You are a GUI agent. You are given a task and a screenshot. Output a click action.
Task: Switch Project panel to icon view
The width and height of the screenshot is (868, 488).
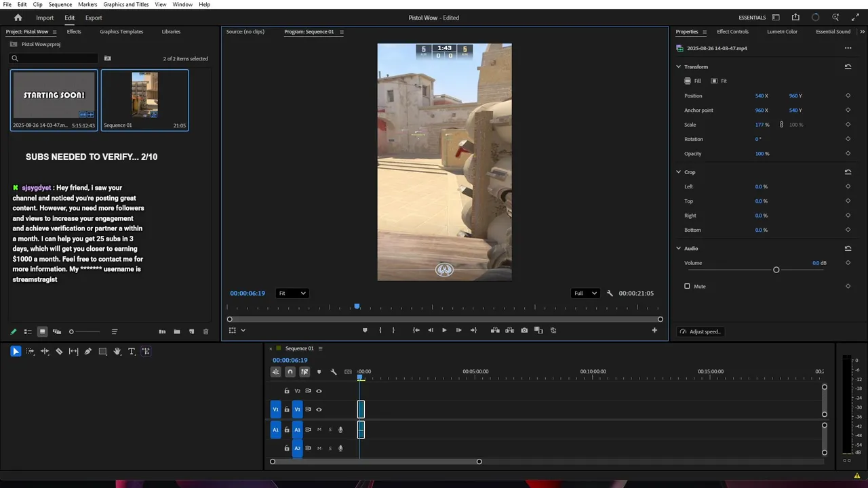tap(42, 331)
